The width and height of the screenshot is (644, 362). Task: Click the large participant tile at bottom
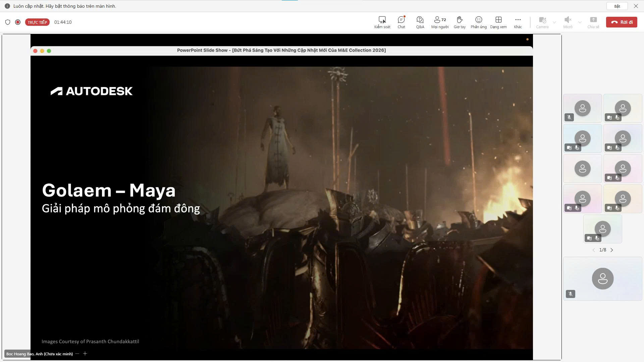pyautogui.click(x=602, y=279)
